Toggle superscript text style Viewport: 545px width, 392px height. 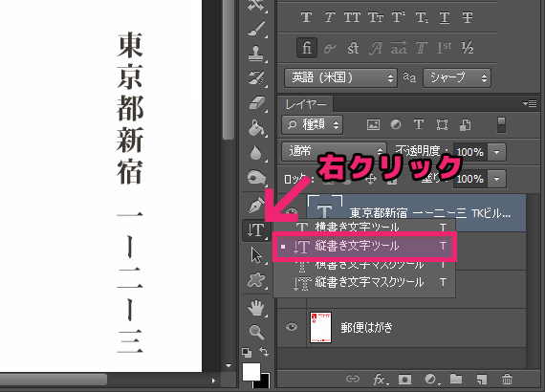tap(399, 17)
